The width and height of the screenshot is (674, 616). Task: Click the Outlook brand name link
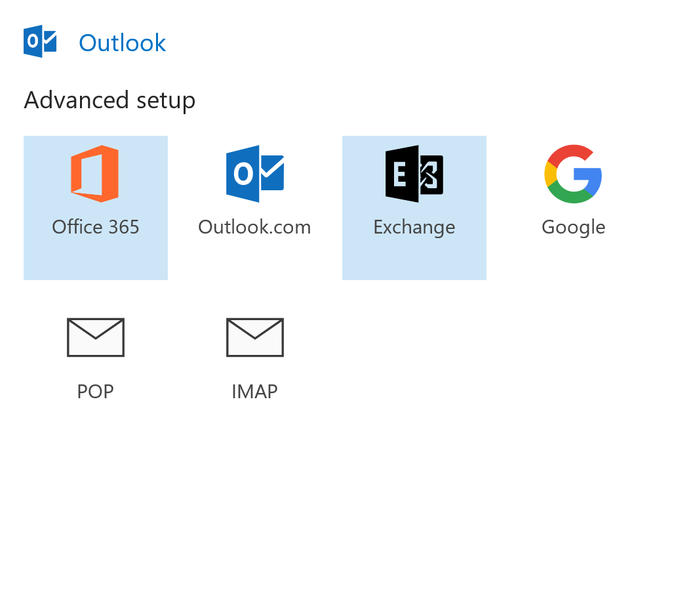[x=122, y=42]
